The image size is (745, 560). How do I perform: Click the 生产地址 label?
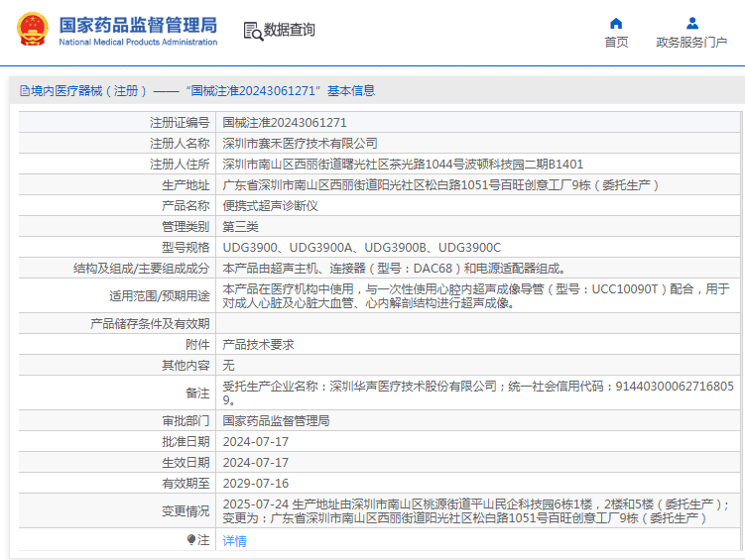click(186, 185)
